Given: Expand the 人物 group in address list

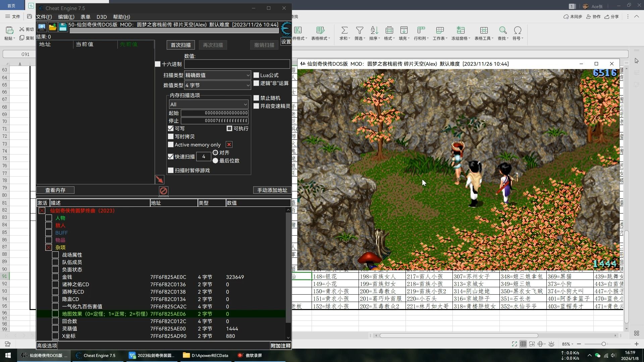Looking at the screenshot, I should tap(49, 218).
